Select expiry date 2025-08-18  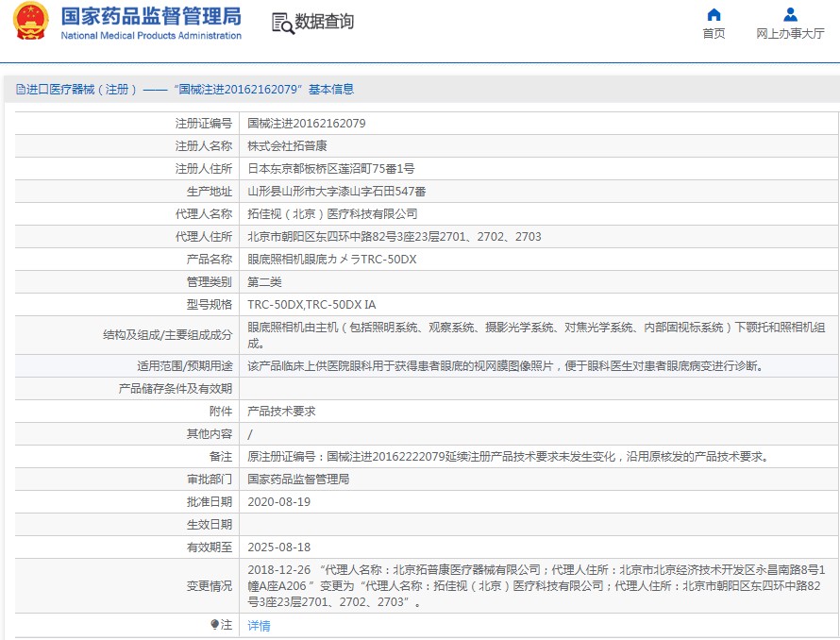tap(279, 547)
